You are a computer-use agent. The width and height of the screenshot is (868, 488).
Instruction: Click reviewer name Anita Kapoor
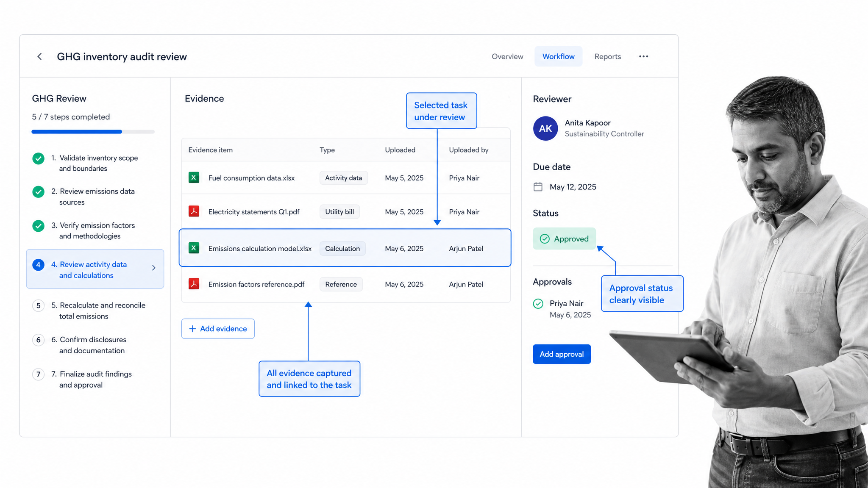coord(587,123)
